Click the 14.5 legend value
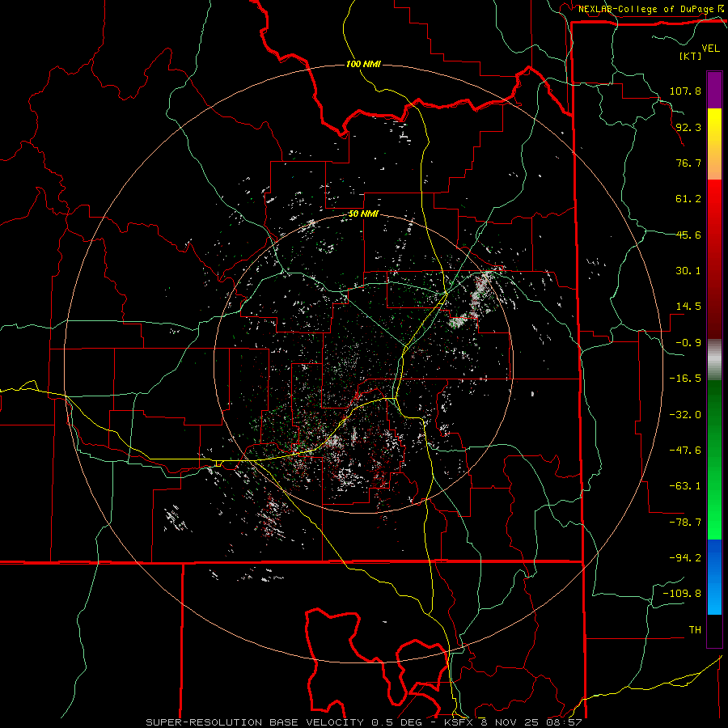Image resolution: width=728 pixels, height=728 pixels. coord(688,307)
